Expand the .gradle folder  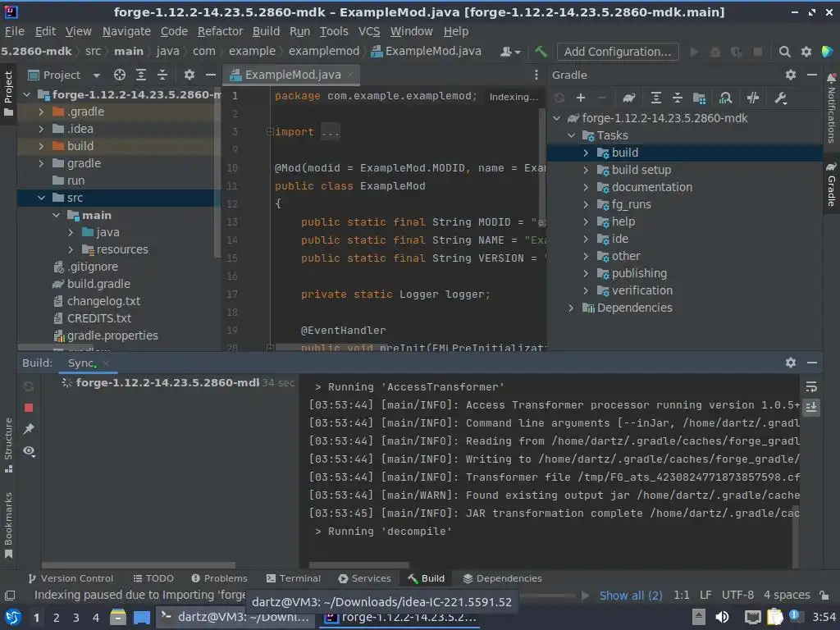click(x=41, y=112)
